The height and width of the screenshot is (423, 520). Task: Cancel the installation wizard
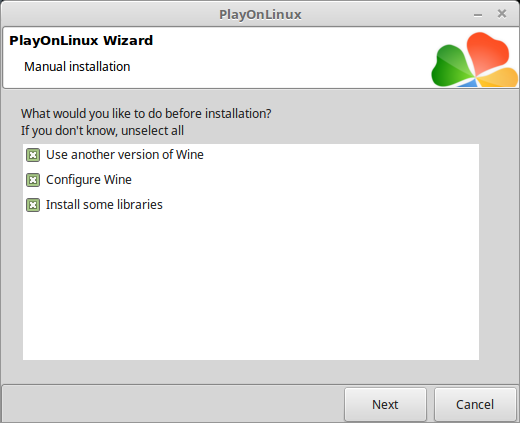pos(475,404)
